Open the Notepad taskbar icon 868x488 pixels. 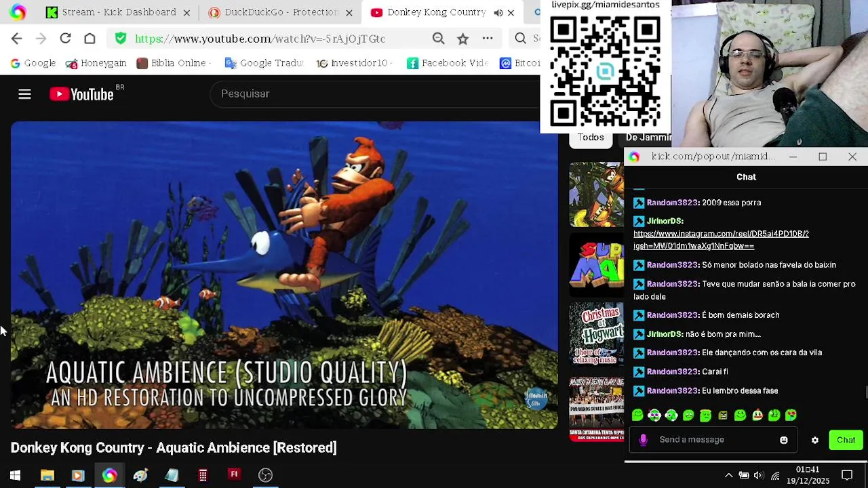(x=172, y=476)
